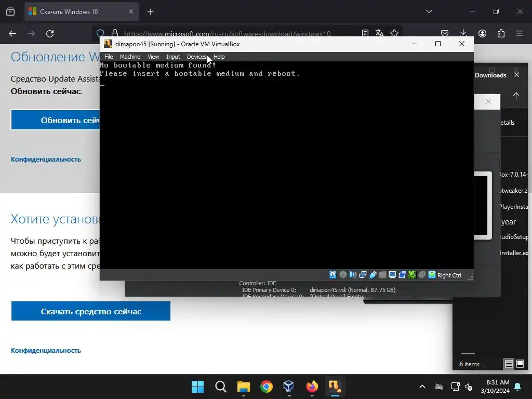
Task: Close the Downloads tab in File Explorer
Action: pyautogui.click(x=517, y=75)
